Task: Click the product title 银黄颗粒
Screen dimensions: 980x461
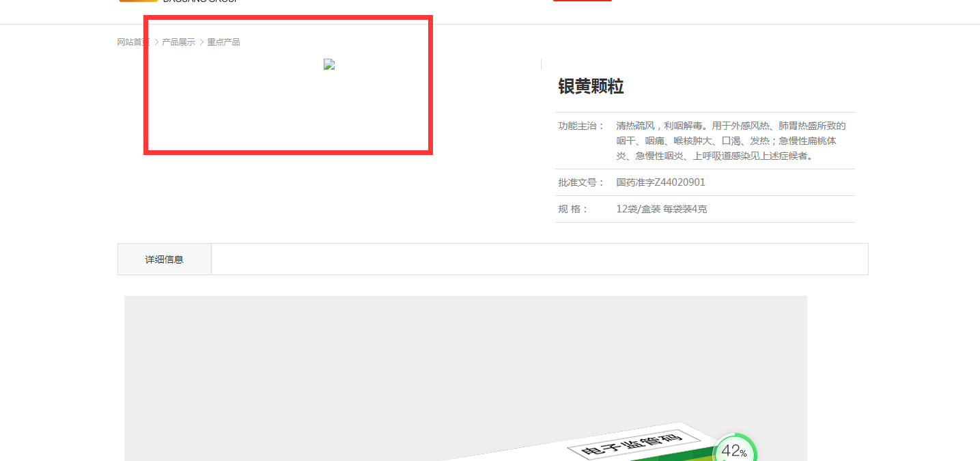Action: (591, 87)
